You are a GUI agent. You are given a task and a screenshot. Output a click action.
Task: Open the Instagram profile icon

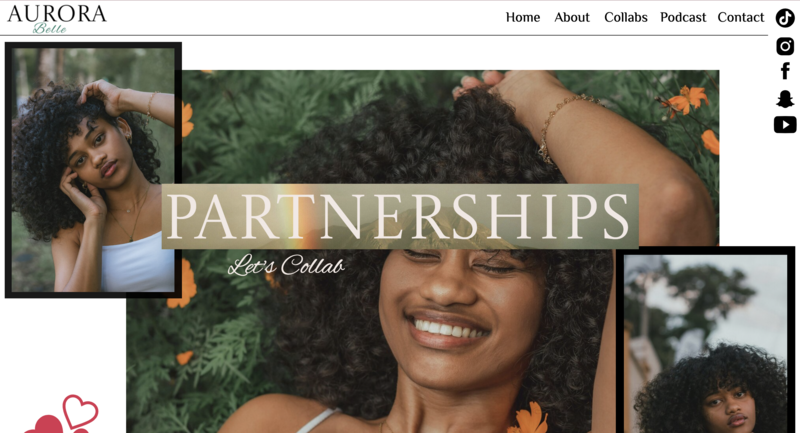785,46
